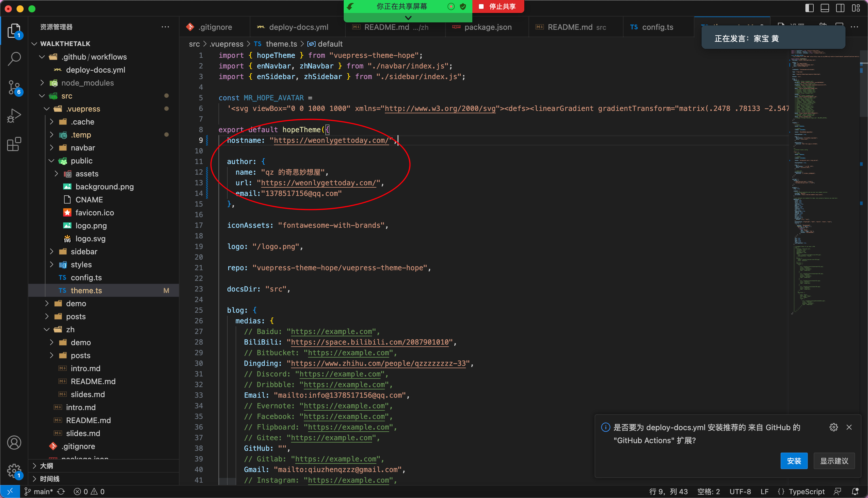Expand the screen sharing bar chevron
Screen dimensions: 868x498
click(x=408, y=17)
